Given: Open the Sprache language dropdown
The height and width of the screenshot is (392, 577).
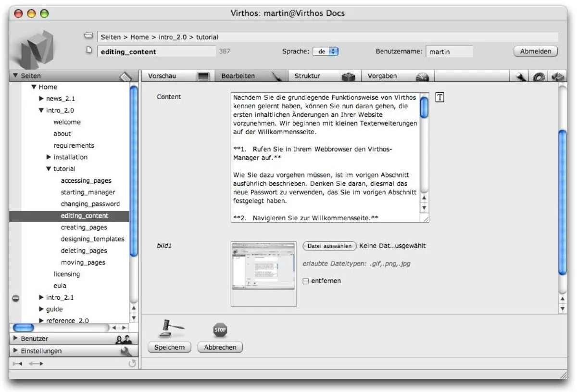Looking at the screenshot, I should (x=326, y=51).
